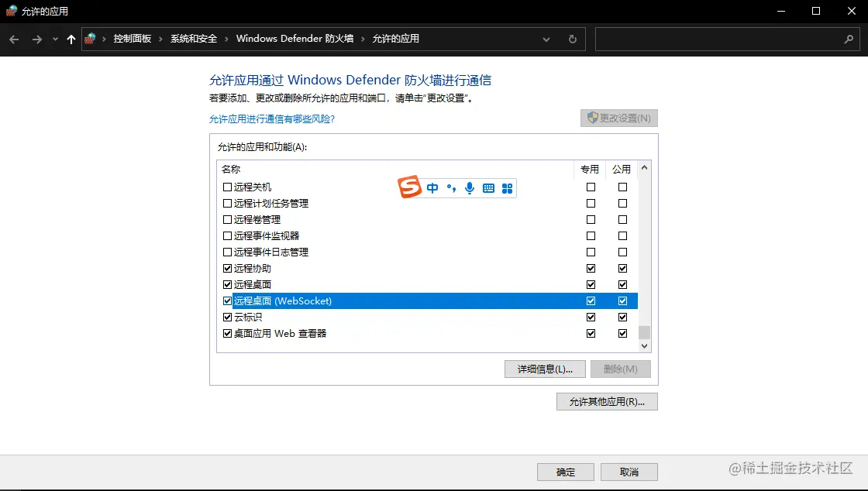This screenshot has height=491, width=868.
Task: Click the Back navigation arrow
Action: coord(15,39)
